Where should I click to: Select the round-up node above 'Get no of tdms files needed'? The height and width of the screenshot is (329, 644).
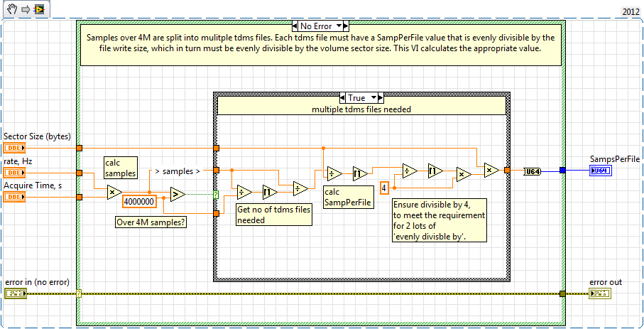[269, 192]
